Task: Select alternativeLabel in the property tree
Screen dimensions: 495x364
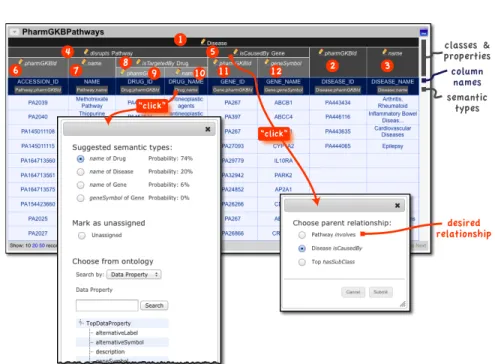Action: 117,333
